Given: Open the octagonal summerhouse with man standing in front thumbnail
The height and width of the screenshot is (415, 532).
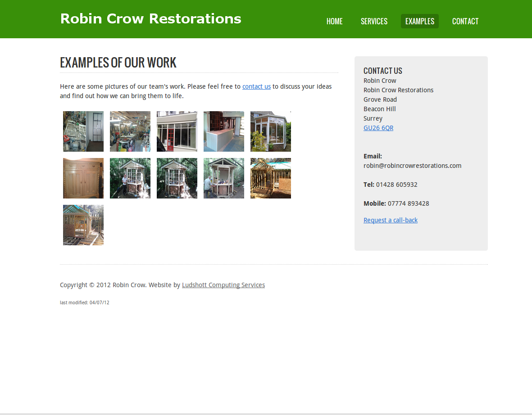Looking at the screenshot, I should (x=130, y=178).
